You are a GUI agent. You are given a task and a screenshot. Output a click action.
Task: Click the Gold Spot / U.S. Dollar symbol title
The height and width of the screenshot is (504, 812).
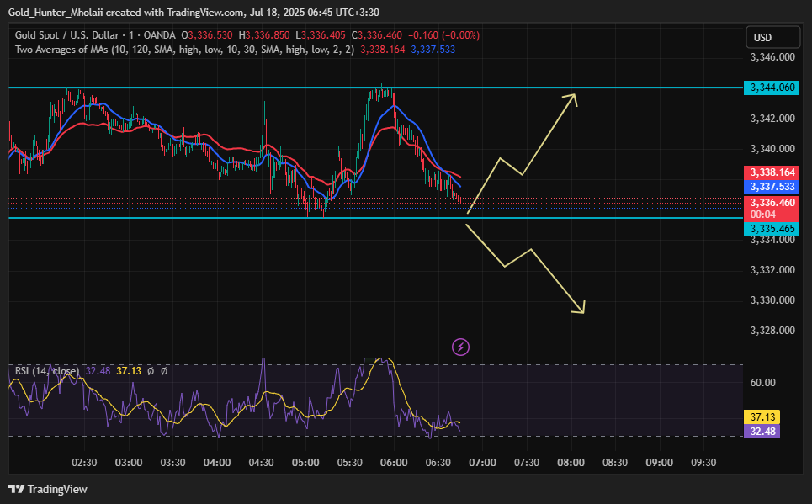66,35
